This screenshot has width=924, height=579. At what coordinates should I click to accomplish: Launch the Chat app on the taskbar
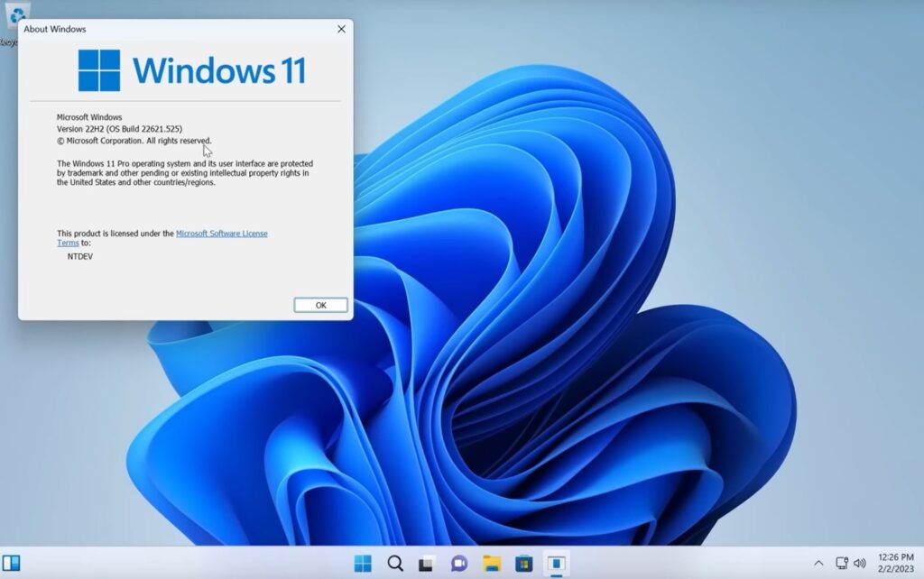coord(459,564)
